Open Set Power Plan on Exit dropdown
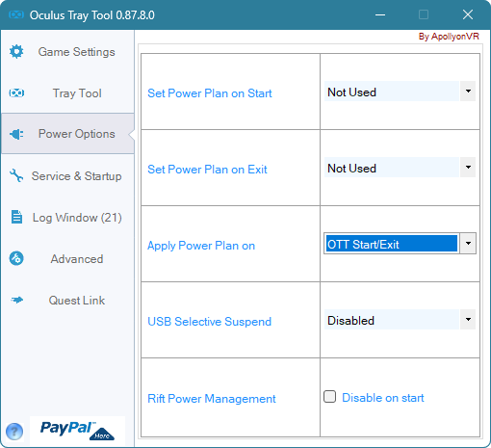This screenshot has width=491, height=448. click(x=400, y=168)
